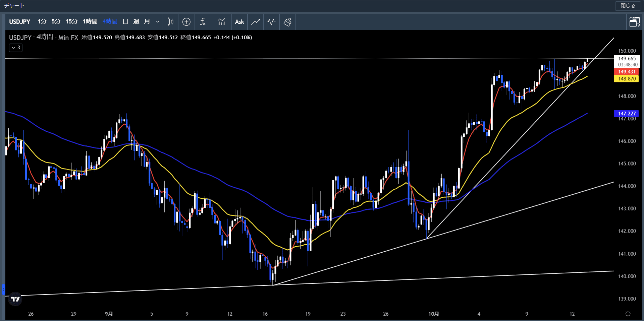Click the USDJPY chart legend title
Viewport: 644px width, 321px height.
coord(20,38)
